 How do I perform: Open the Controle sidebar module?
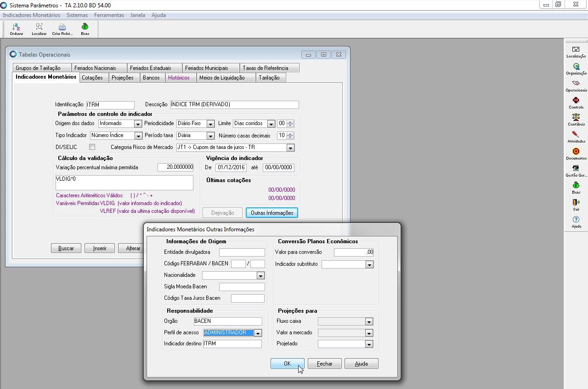pyautogui.click(x=576, y=103)
